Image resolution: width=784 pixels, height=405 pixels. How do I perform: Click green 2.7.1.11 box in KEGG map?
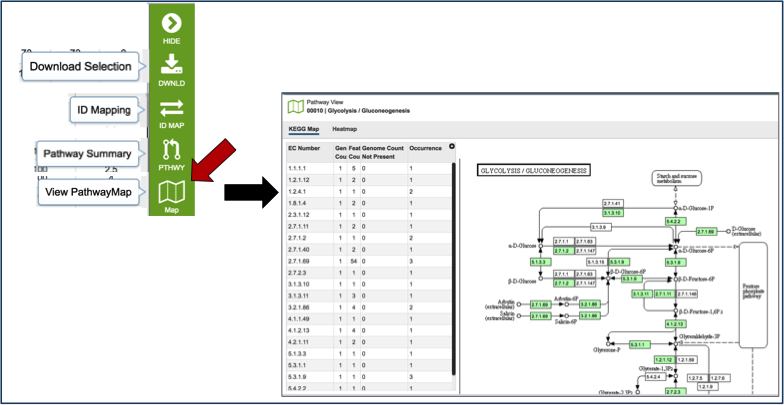tap(664, 294)
